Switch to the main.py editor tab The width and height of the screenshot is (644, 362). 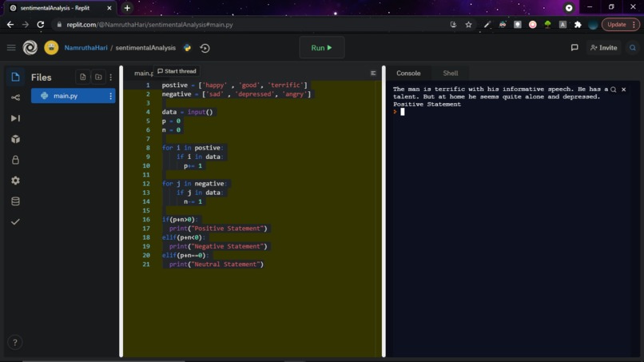pos(143,74)
